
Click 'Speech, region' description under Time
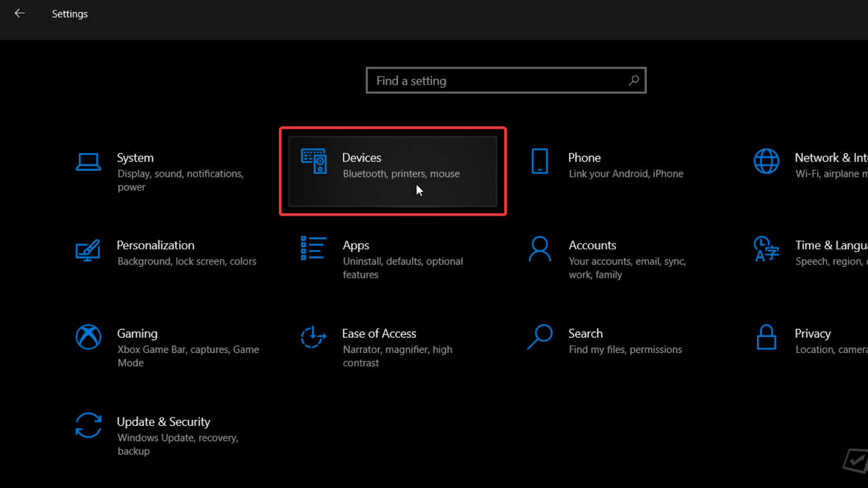pos(832,261)
